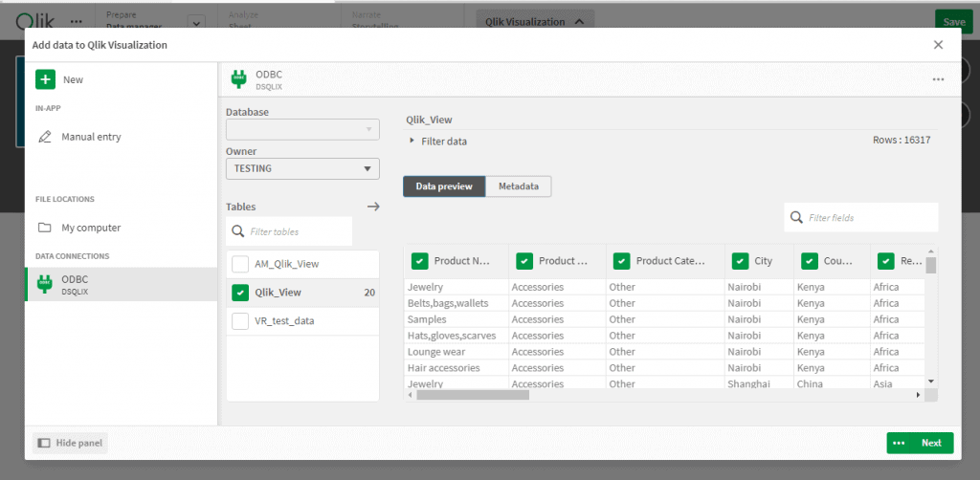Image resolution: width=980 pixels, height=480 pixels.
Task: Uncheck the second Product field checkbox
Action: point(524,261)
